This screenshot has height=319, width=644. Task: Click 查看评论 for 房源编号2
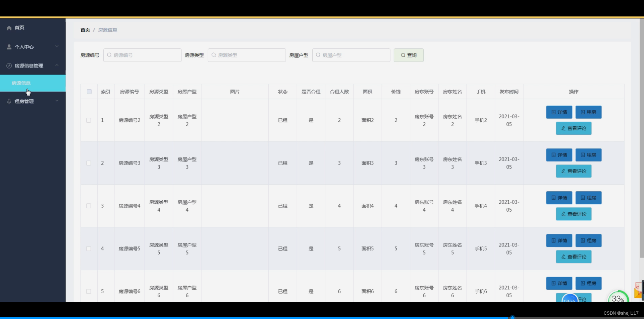(574, 128)
